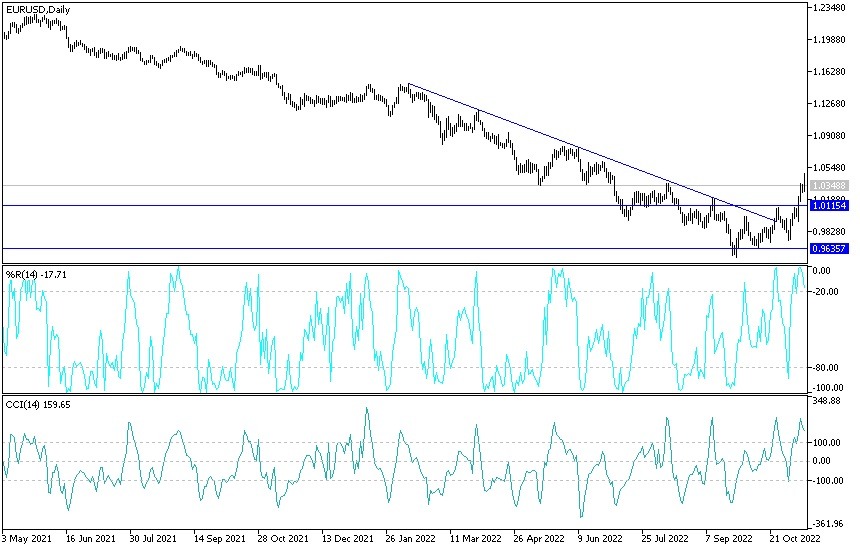860x550 pixels.
Task: Click the 25 Jul 2022 date label
Action: [x=665, y=538]
